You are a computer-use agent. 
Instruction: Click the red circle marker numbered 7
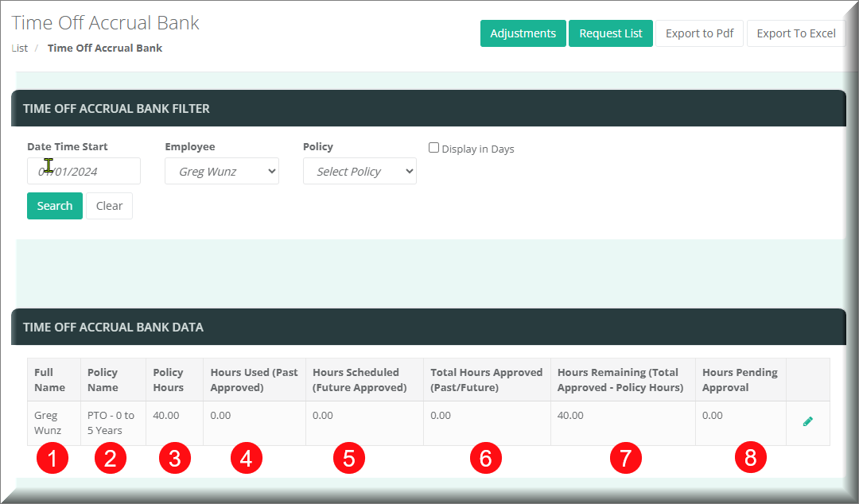(625, 457)
